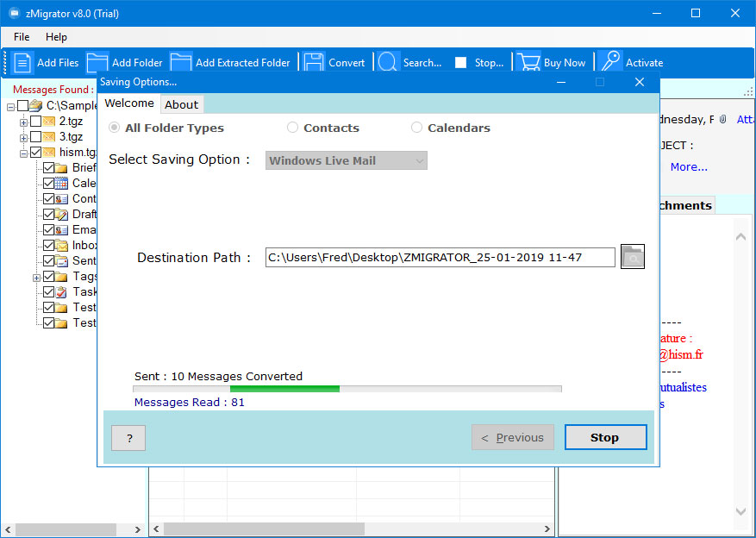The height and width of the screenshot is (538, 756).
Task: Click the preview pane scroll down arrow
Action: (x=740, y=511)
